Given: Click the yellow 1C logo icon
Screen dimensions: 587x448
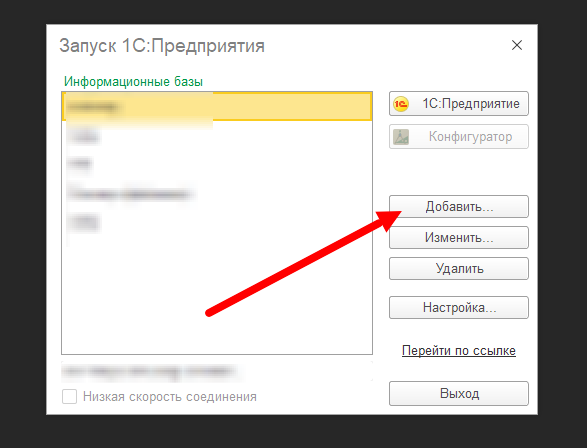Looking at the screenshot, I should tap(401, 104).
